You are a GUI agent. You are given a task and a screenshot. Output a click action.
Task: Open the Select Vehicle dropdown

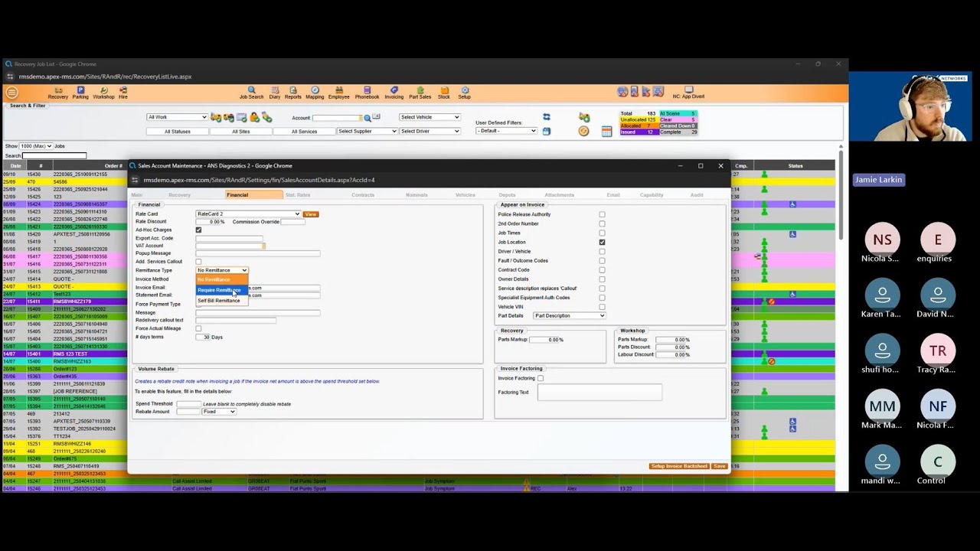tap(430, 117)
